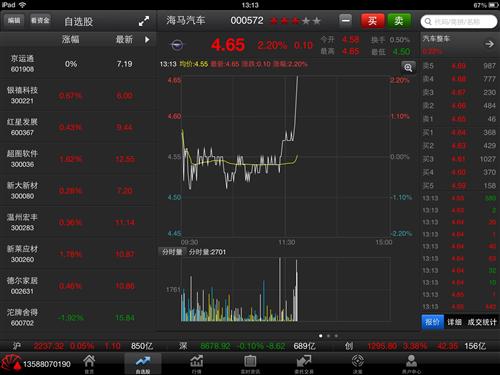The width and height of the screenshot is (500, 375).
Task: Select 新大新材 300080 in watchlist
Action: tap(77, 190)
